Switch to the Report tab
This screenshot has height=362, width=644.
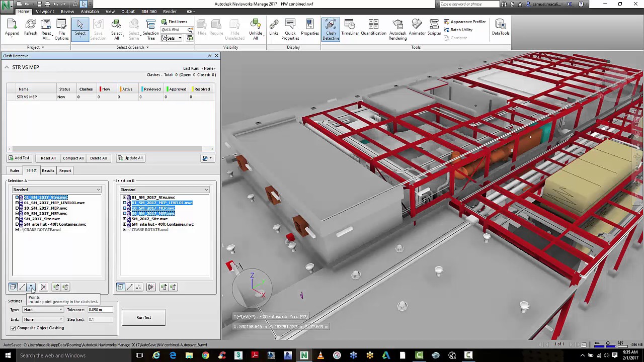(x=65, y=170)
